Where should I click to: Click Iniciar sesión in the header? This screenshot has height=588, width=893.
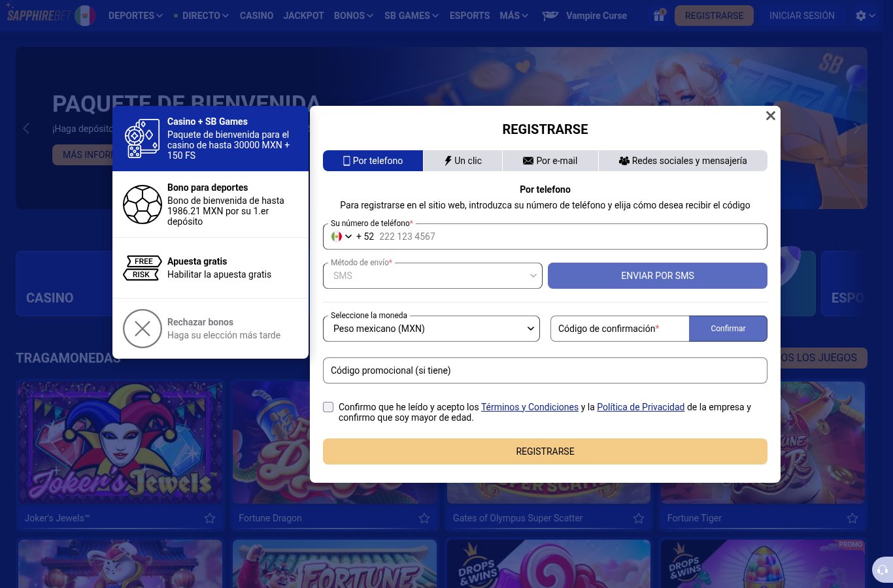coord(802,16)
